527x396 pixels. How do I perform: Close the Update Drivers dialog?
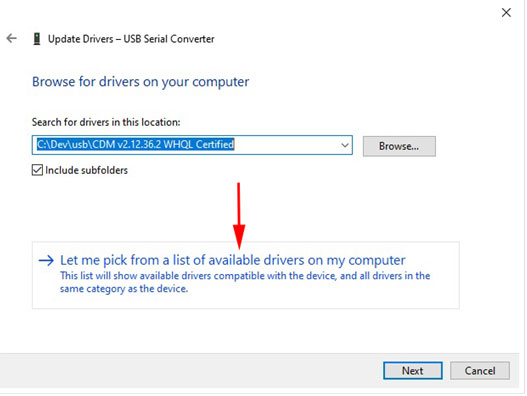506,13
